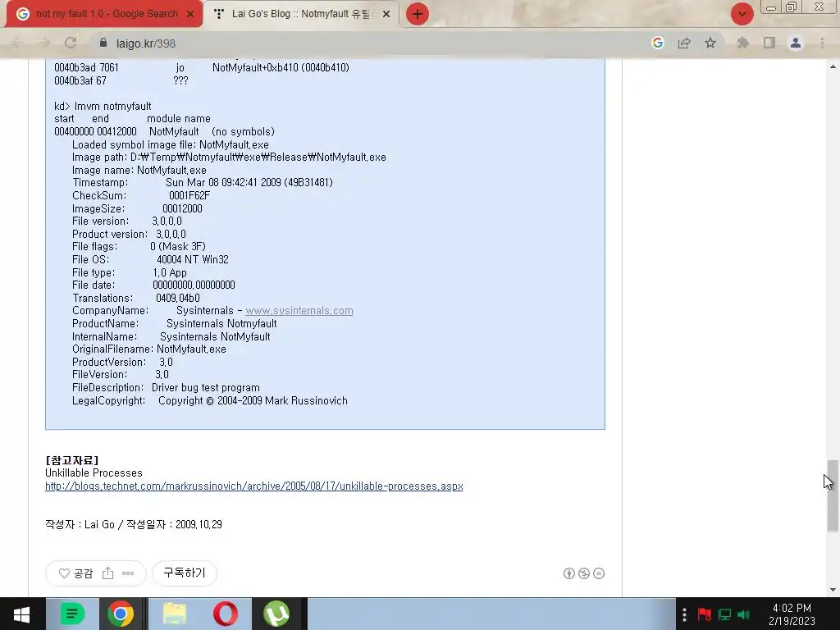Click network monitor tray icon
Image resolution: width=840 pixels, height=630 pixels.
[x=724, y=614]
